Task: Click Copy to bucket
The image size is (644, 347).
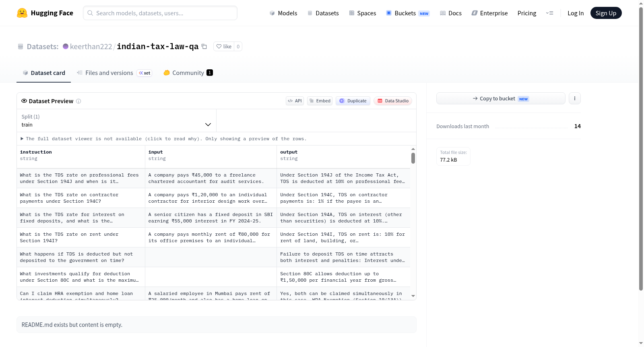Action: point(501,98)
